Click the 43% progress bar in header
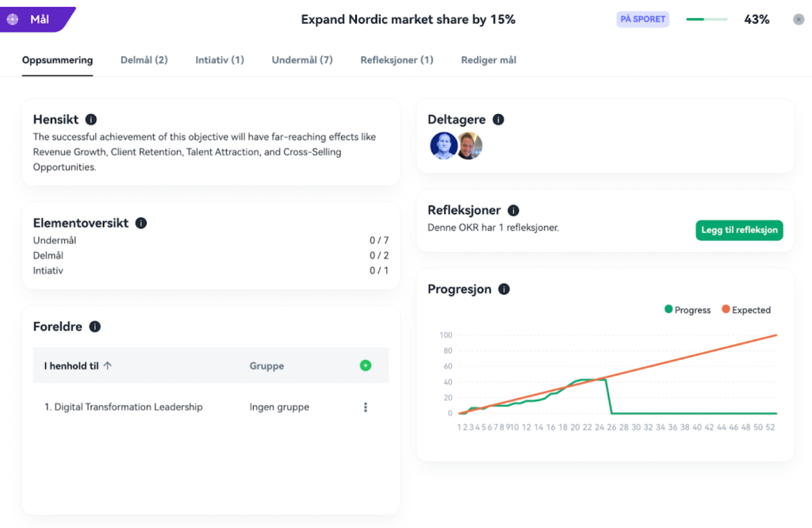The image size is (812, 528). click(x=706, y=19)
